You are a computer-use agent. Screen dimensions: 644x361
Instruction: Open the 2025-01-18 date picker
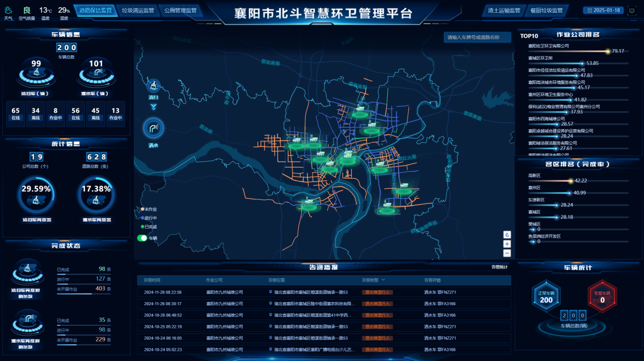click(603, 10)
